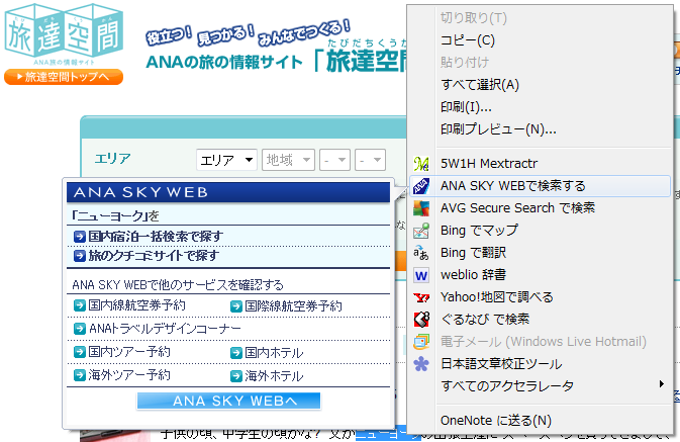This screenshot has width=680, height=442.
Task: Open 国内線航空券予約 link
Action: 137,305
